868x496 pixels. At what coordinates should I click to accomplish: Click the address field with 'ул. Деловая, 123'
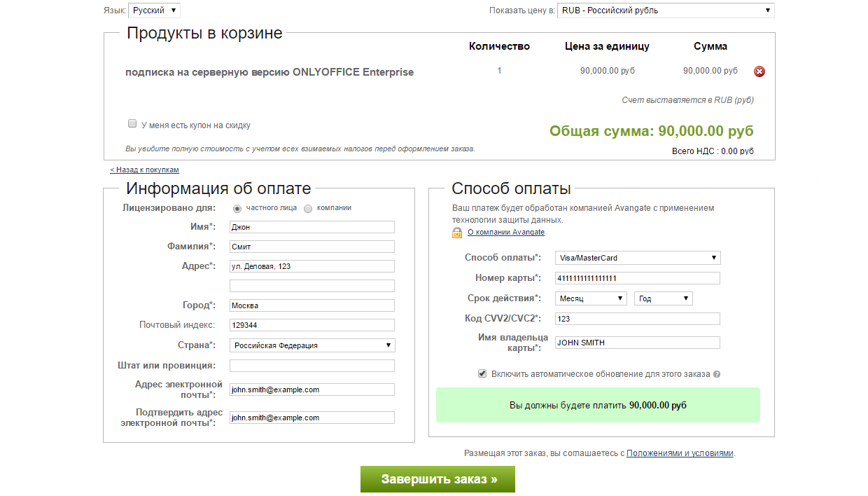point(312,266)
